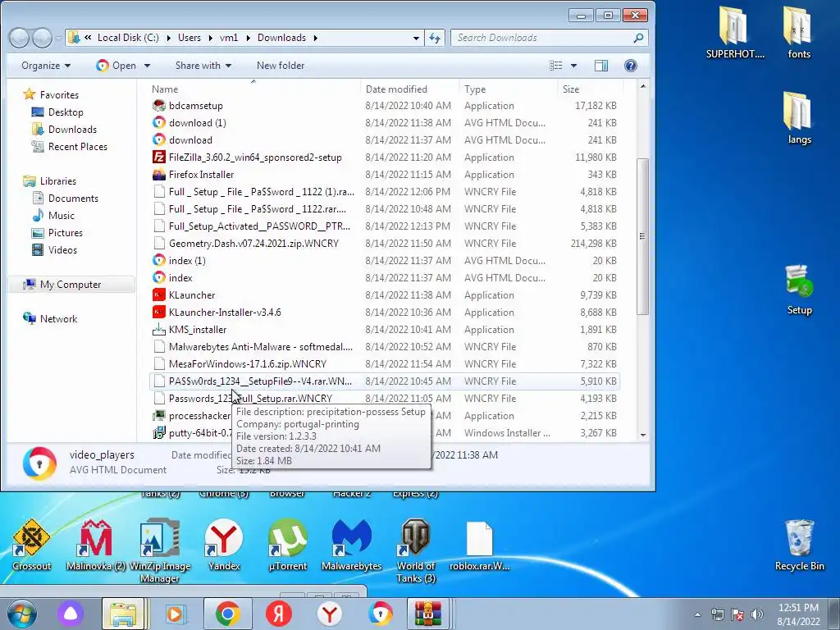The image size is (840, 630).
Task: Sort by Date modified column
Action: point(410,89)
